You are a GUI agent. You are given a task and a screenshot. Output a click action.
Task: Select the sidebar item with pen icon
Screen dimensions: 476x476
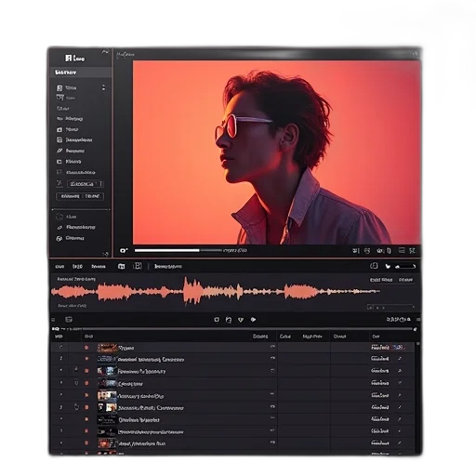click(71, 151)
